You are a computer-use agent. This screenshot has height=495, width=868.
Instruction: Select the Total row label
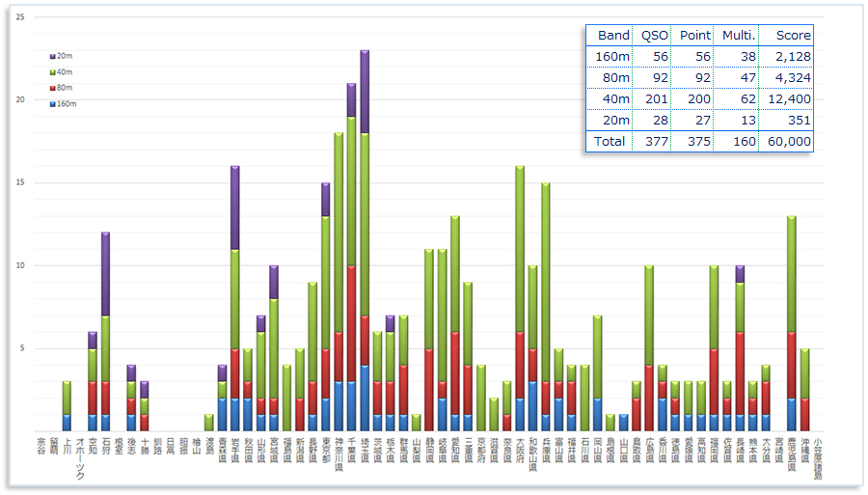[x=611, y=141]
